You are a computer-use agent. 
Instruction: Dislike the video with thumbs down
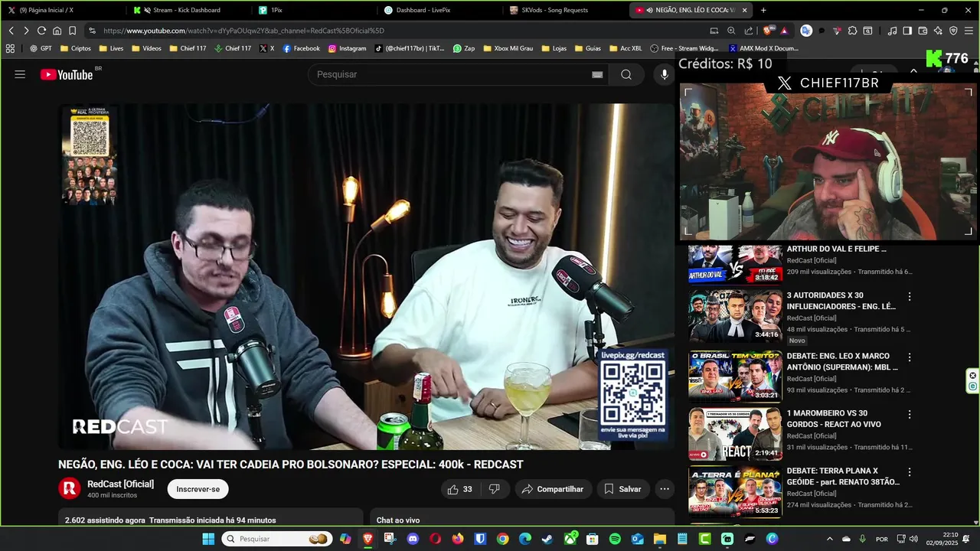[495, 489]
